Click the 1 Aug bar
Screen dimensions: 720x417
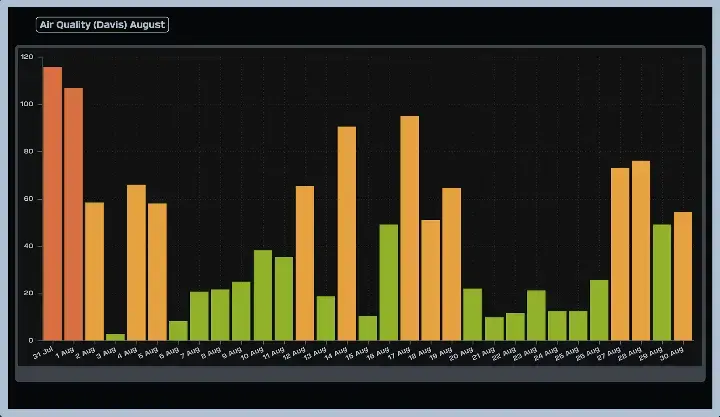[73, 214]
